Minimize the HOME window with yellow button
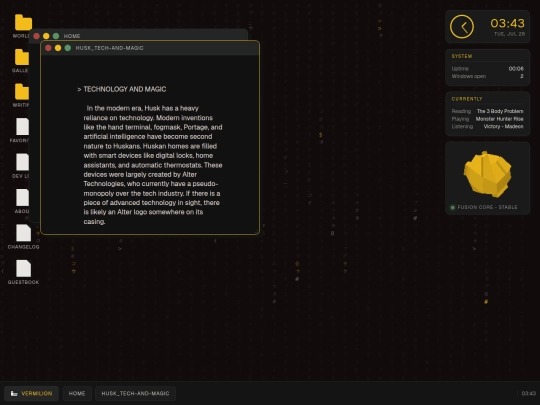Image resolution: width=540 pixels, height=405 pixels. point(46,36)
